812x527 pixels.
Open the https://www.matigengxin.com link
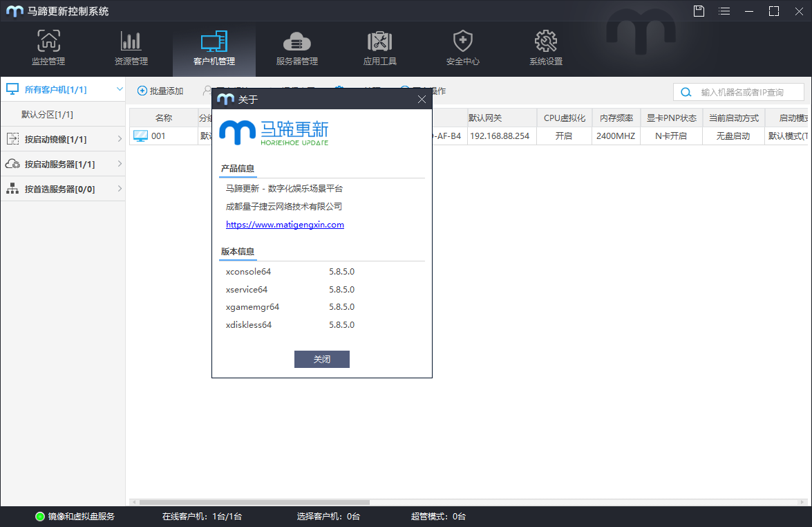click(285, 224)
